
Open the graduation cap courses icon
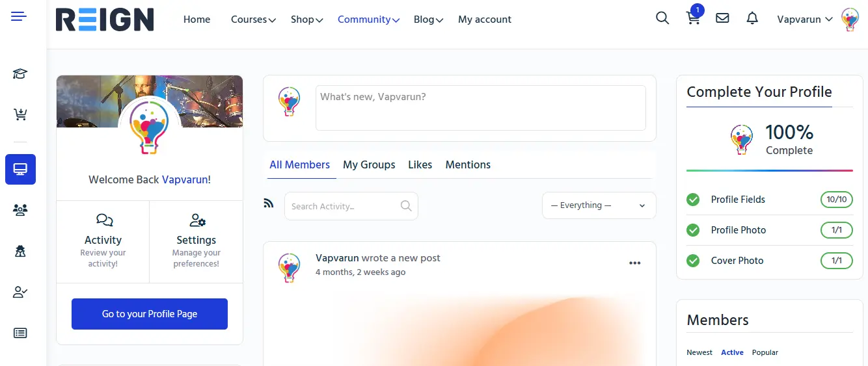pos(20,74)
